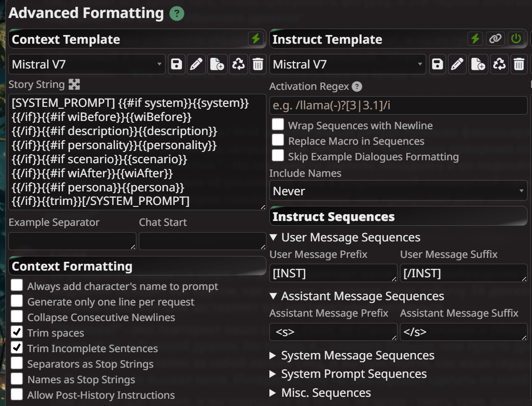Image resolution: width=532 pixels, height=406 pixels.
Task: Click the Instruct Template restore recycle icon
Action: click(x=499, y=64)
